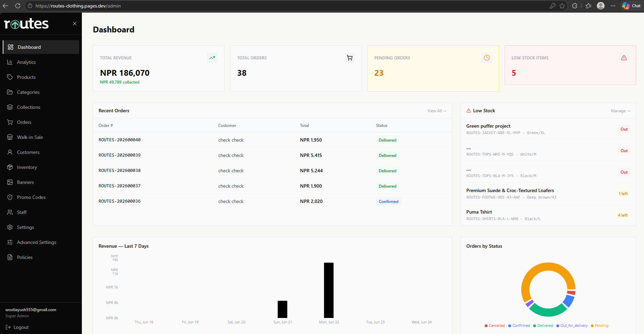Image resolution: width=644 pixels, height=334 pixels.
Task: Click the Inventory box icon
Action: 10,167
